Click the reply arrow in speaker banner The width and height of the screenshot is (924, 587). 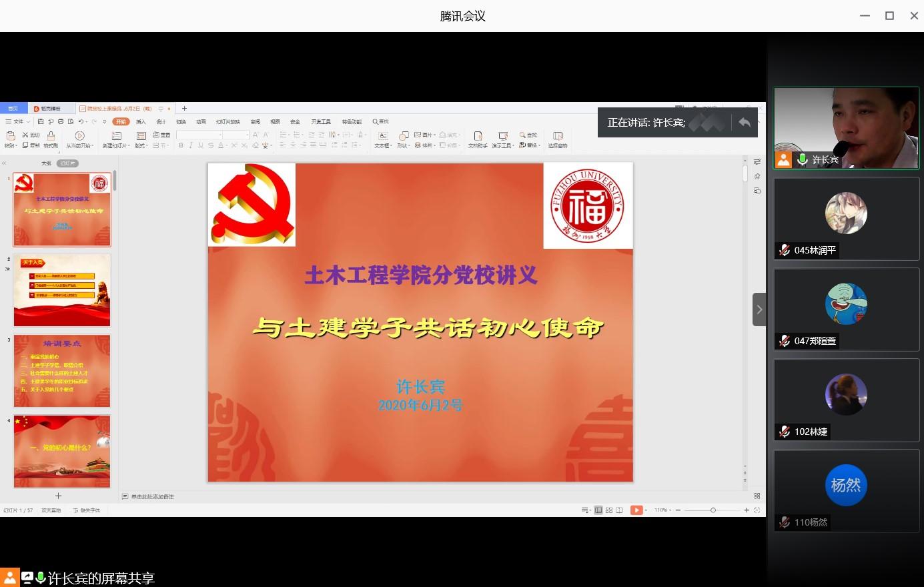(x=745, y=123)
